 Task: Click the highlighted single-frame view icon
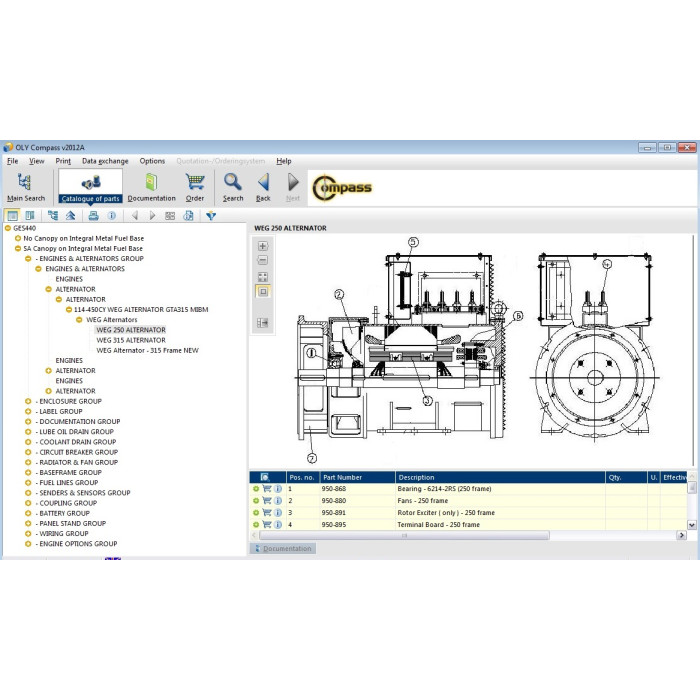(262, 292)
